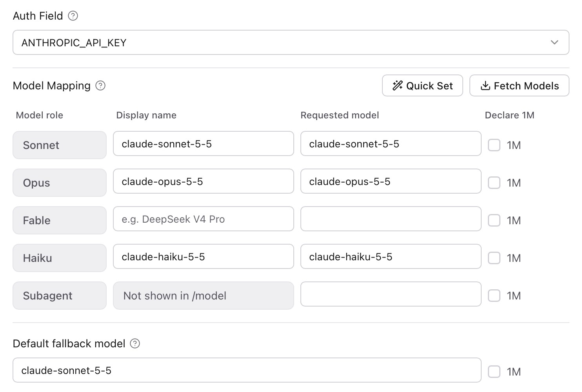Viewport: 582px width, 392px height.
Task: Focus the Haiku display name field
Action: click(204, 256)
